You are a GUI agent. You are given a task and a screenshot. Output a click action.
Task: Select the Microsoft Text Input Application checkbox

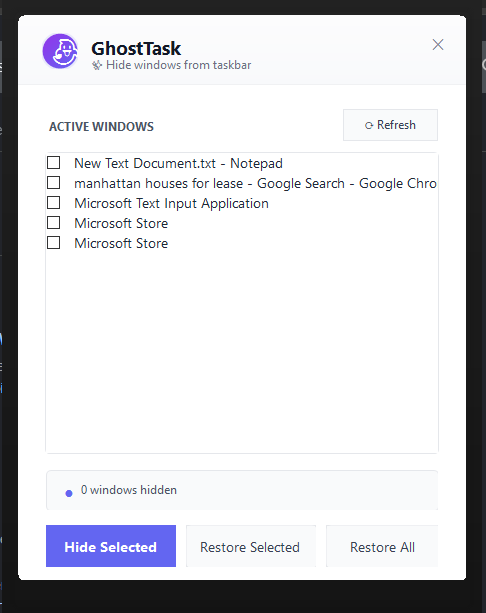[x=54, y=203]
